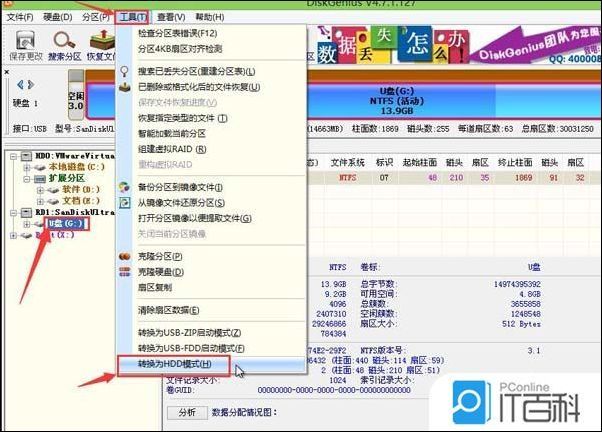The image size is (602, 432).
Task: Click the free space block on disk map
Action: (x=76, y=95)
